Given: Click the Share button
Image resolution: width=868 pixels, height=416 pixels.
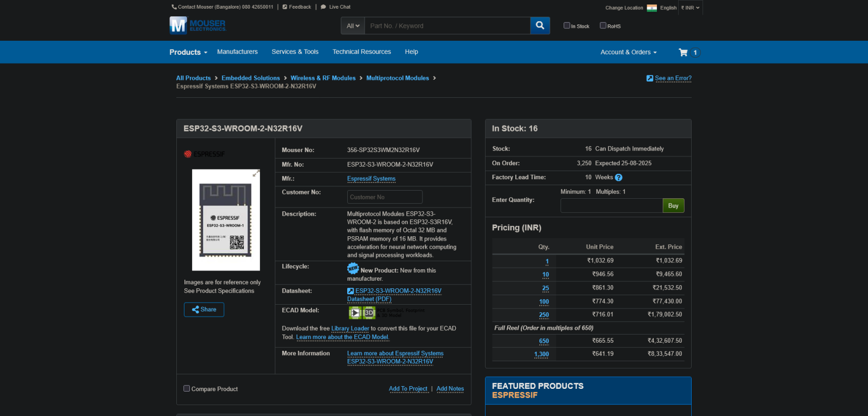Looking at the screenshot, I should click(204, 310).
